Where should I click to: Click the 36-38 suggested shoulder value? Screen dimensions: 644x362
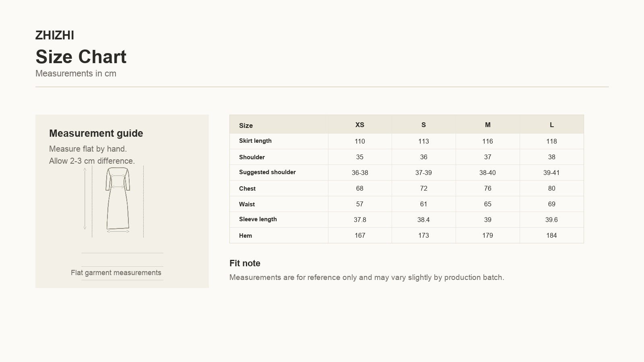pyautogui.click(x=360, y=173)
